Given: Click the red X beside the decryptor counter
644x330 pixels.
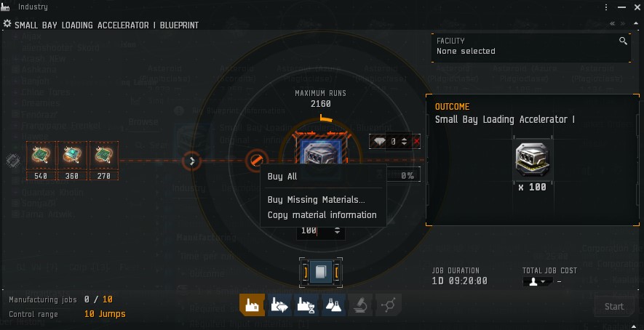Looking at the screenshot, I should tap(416, 142).
